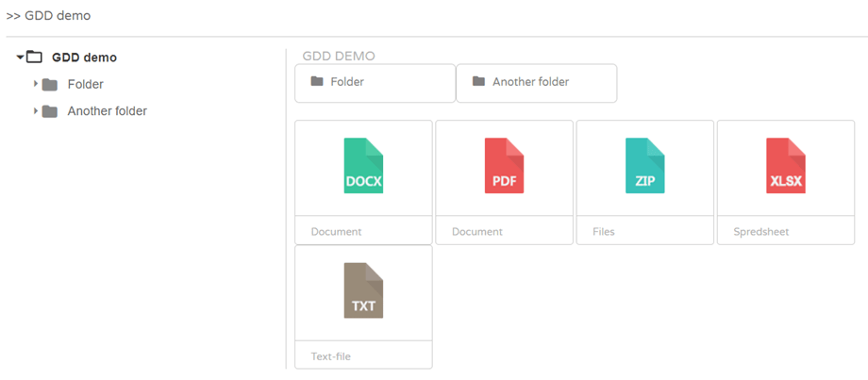This screenshot has width=868, height=380.
Task: Open the 'Folder' button in main panel
Action: click(375, 83)
